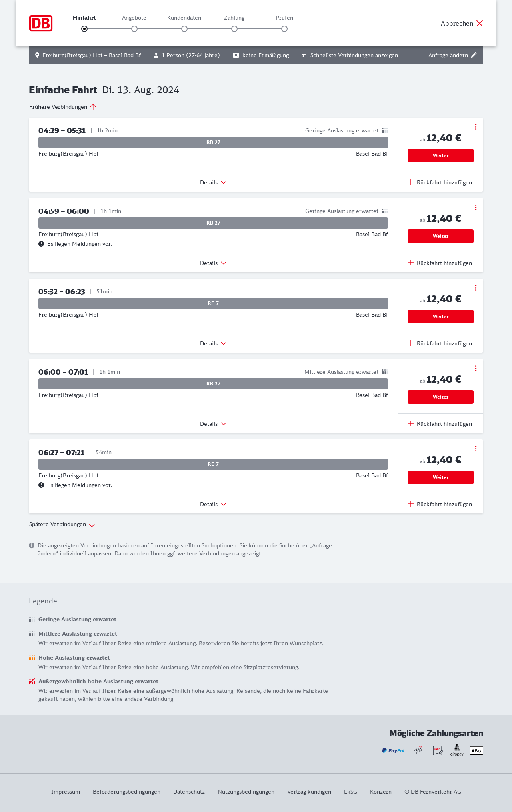Viewport: 512px width, 812px height.
Task: Open the Datenschutz footer link
Action: tap(189, 792)
